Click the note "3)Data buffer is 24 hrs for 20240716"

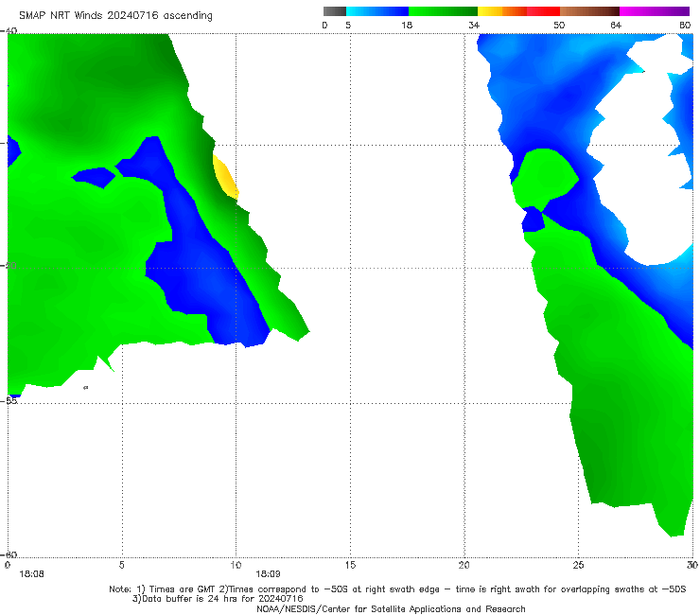coord(218,599)
